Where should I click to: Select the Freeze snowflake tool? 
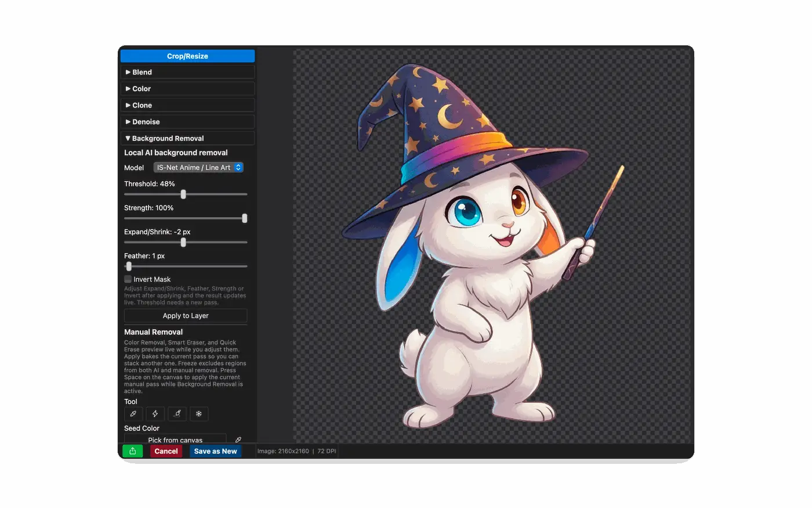199,414
